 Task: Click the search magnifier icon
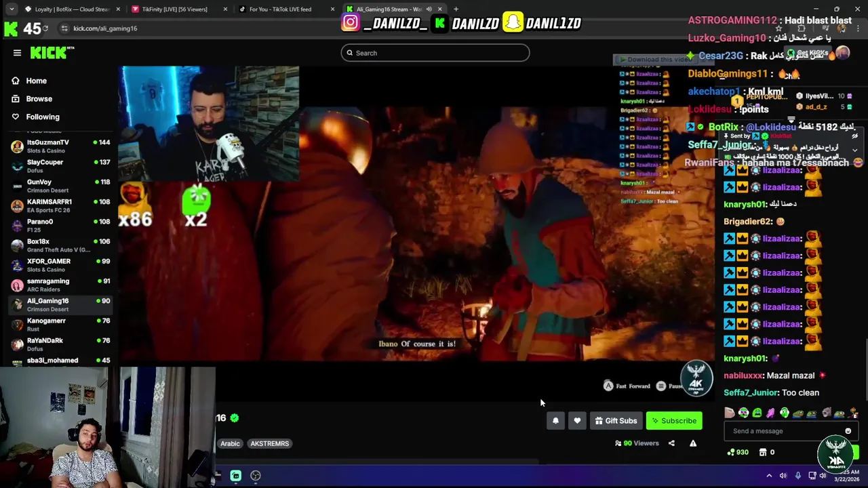[x=350, y=53]
